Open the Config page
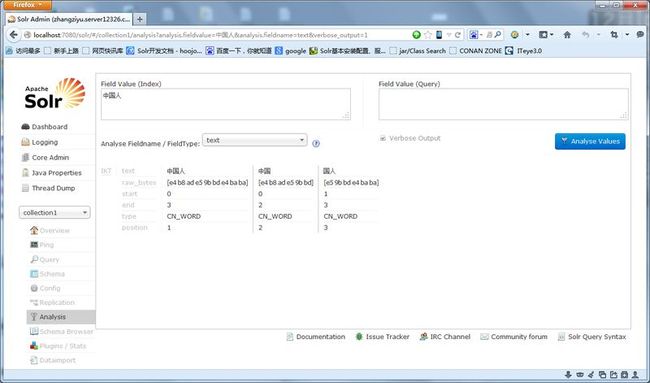 [x=46, y=288]
